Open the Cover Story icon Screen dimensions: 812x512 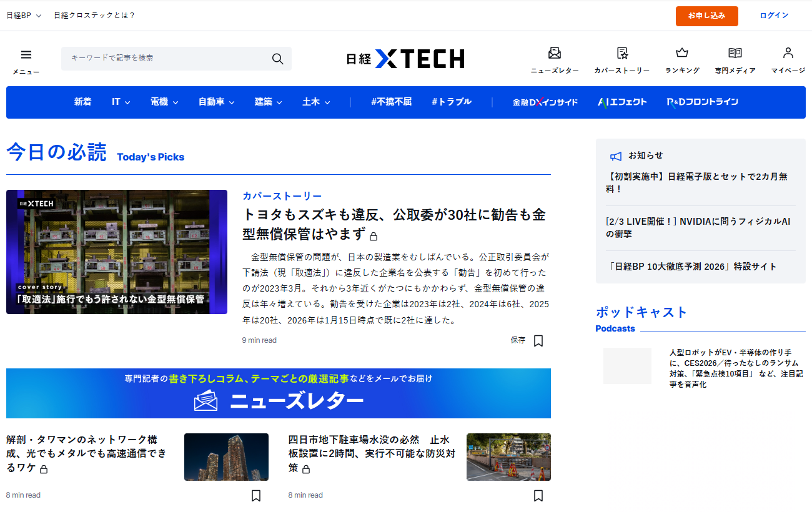[x=621, y=54]
